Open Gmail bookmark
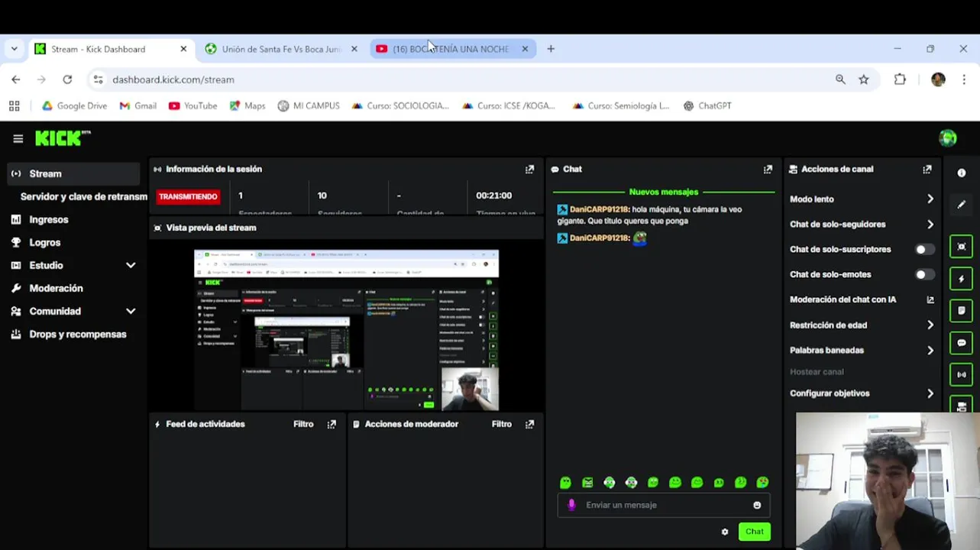 pyautogui.click(x=138, y=106)
